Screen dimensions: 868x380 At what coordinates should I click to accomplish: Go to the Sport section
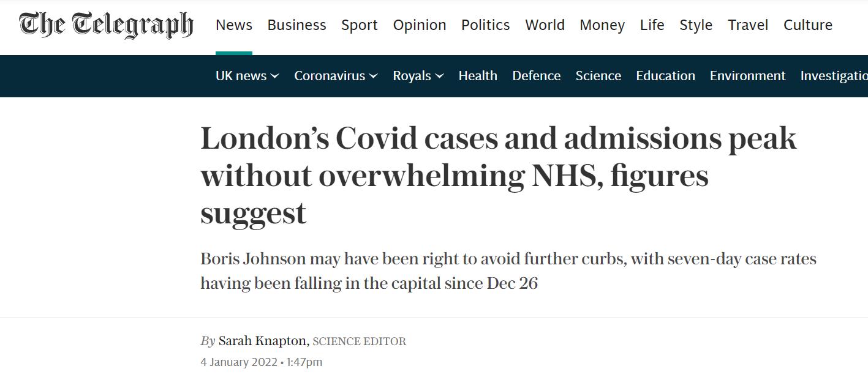(x=360, y=25)
